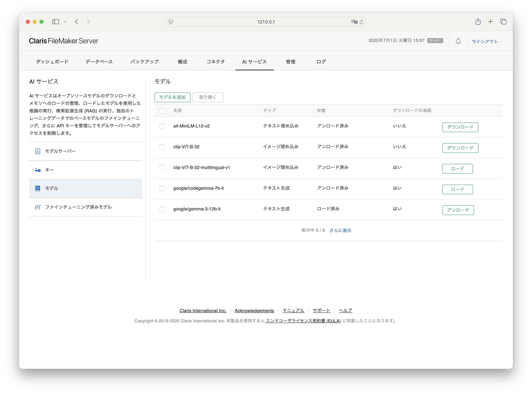The height and width of the screenshot is (394, 532).
Task: Click the Model Server (モデルサーバー) sidebar icon
Action: pos(38,151)
